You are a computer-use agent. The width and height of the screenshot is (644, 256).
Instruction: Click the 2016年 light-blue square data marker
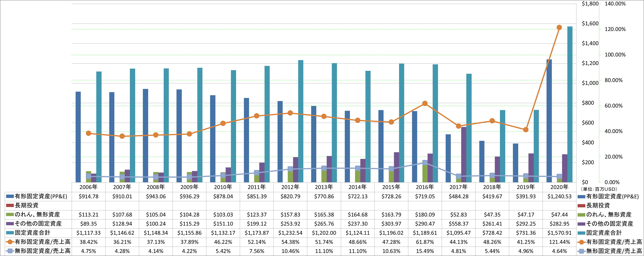(x=425, y=162)
